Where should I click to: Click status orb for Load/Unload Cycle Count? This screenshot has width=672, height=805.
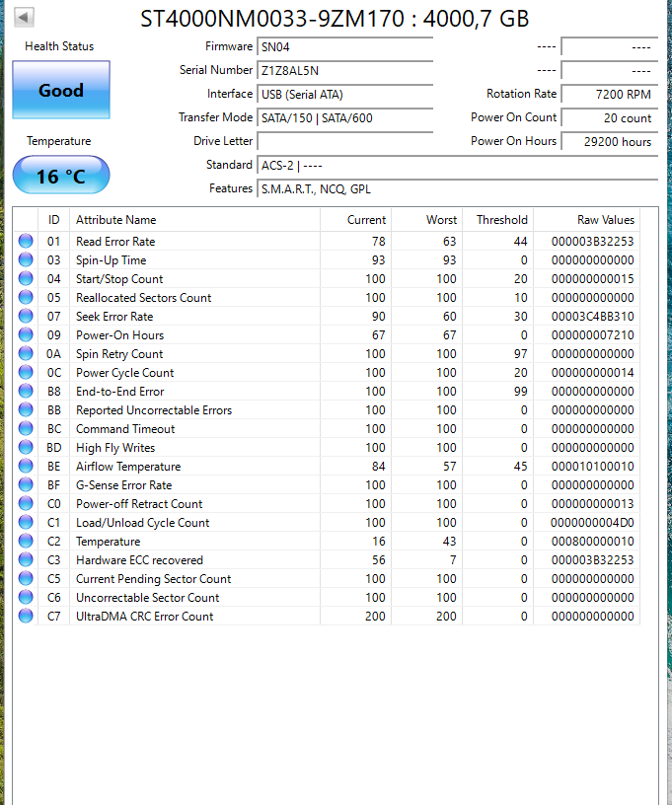click(x=26, y=522)
